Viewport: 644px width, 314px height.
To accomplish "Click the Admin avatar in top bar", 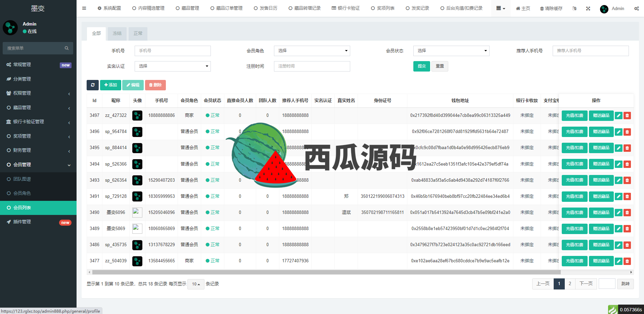I will [x=604, y=9].
